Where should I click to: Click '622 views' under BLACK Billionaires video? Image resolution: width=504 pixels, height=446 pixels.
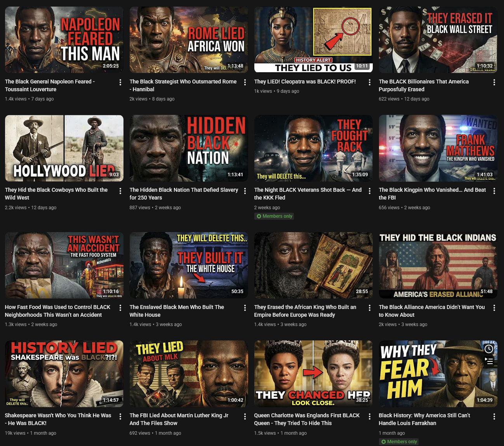389,99
